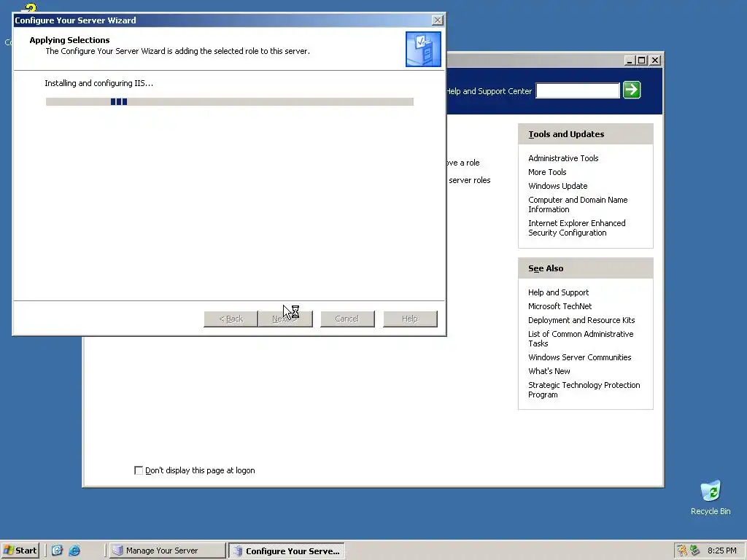This screenshot has height=560, width=747.
Task: Open the Start menu
Action: (20, 551)
